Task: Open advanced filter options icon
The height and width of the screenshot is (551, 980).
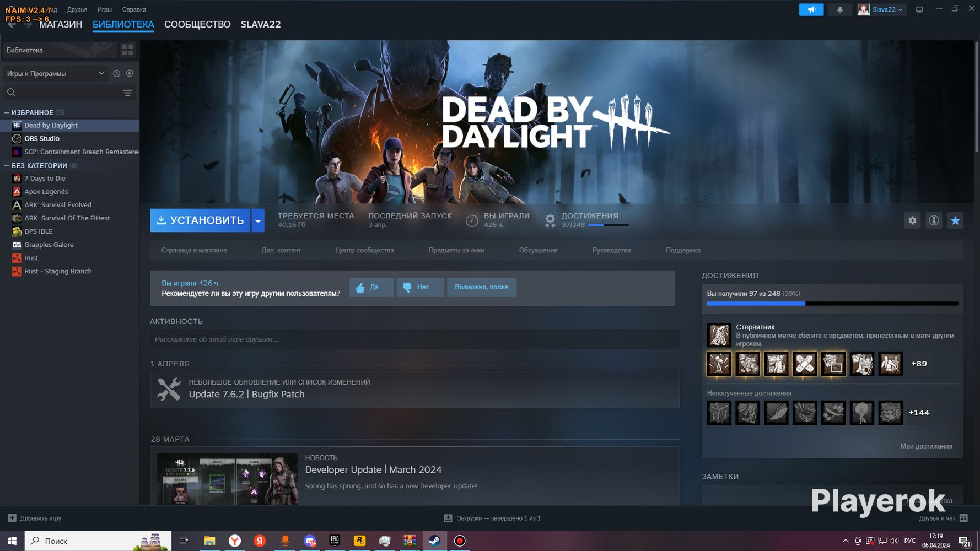Action: click(127, 93)
